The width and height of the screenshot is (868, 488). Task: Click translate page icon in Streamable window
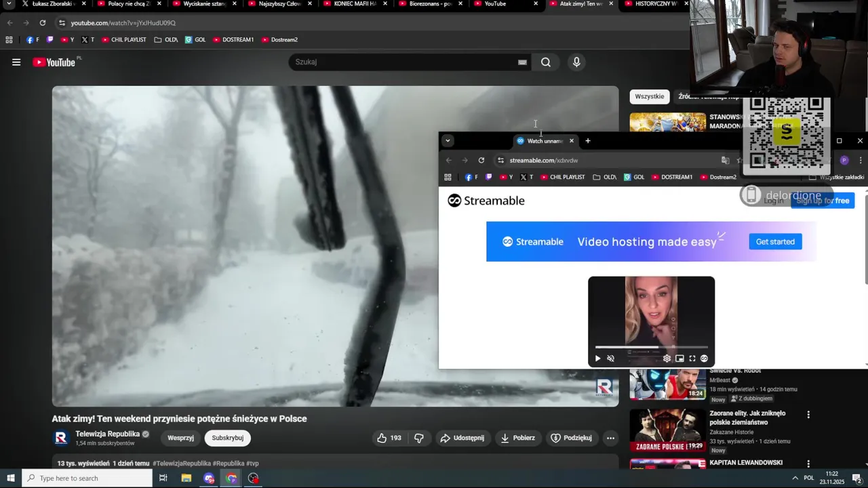click(726, 161)
